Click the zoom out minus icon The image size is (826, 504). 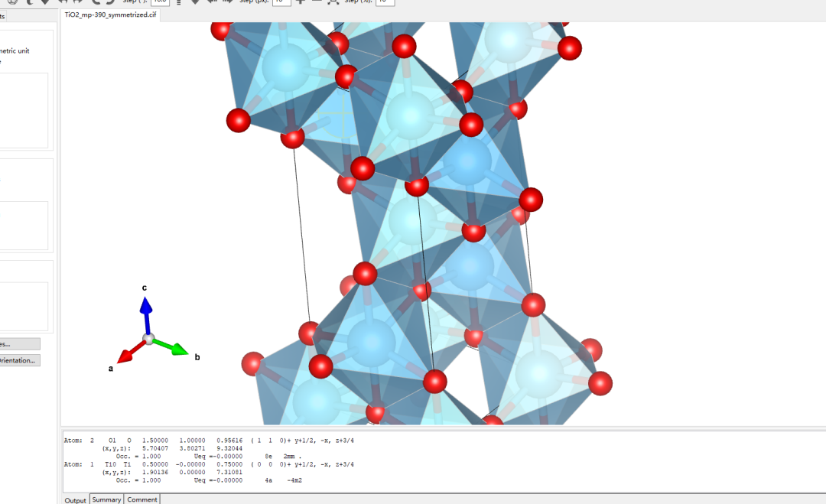coord(317,2)
